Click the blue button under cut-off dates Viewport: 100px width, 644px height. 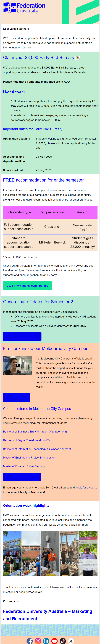coord(22,336)
